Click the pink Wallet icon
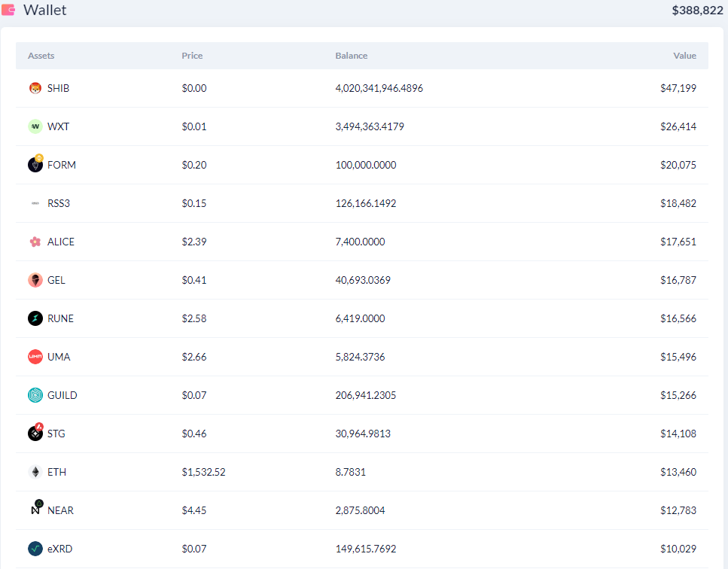 (8, 10)
